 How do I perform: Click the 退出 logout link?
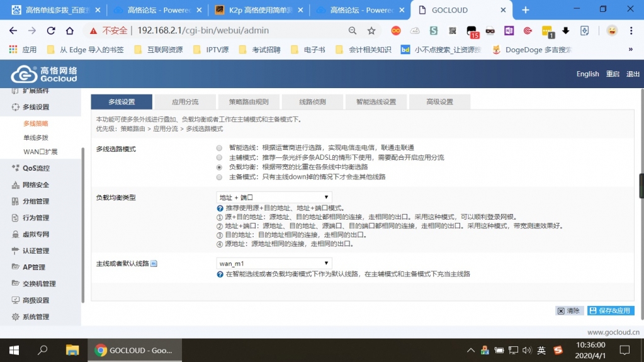click(633, 74)
